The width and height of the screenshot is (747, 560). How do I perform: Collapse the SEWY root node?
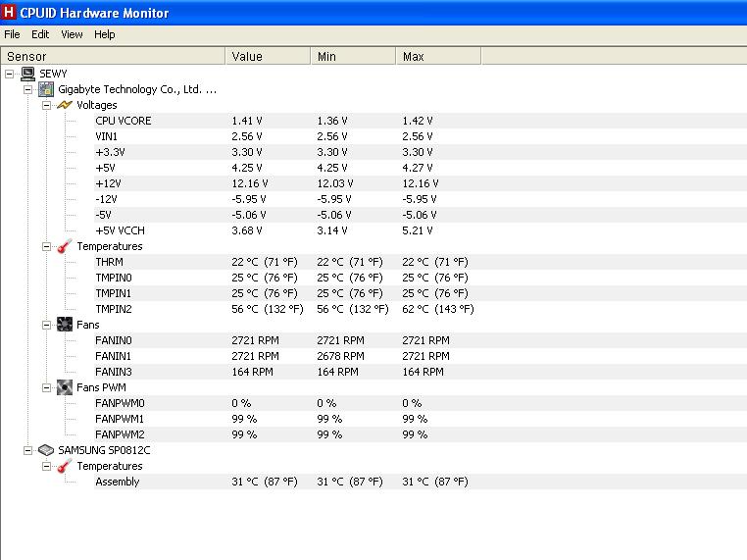click(x=10, y=74)
